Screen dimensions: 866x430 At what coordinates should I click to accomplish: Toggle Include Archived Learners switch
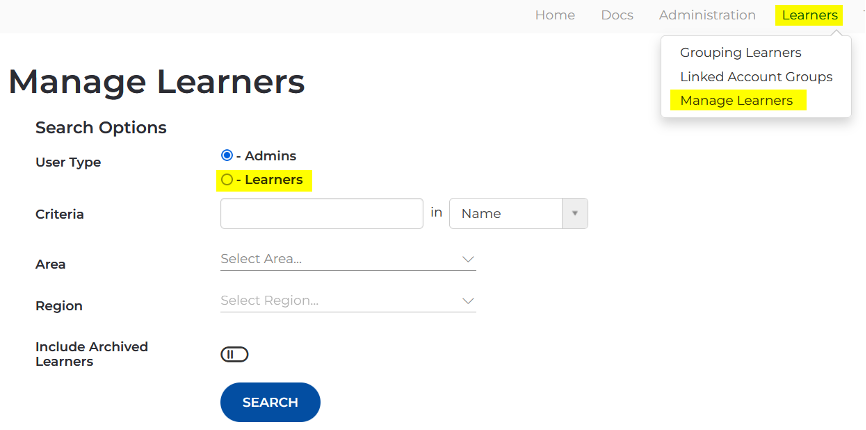click(234, 354)
